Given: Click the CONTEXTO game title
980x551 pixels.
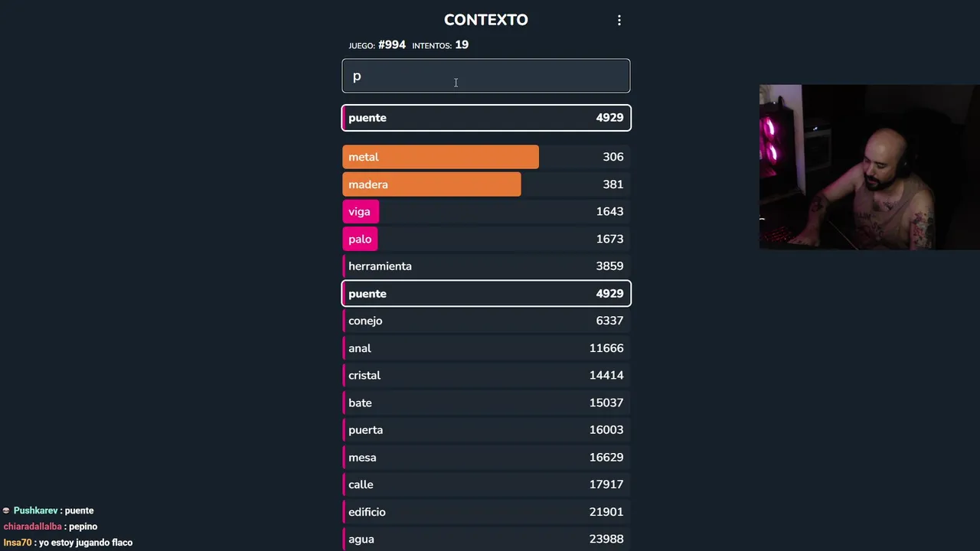Looking at the screenshot, I should pyautogui.click(x=485, y=20).
